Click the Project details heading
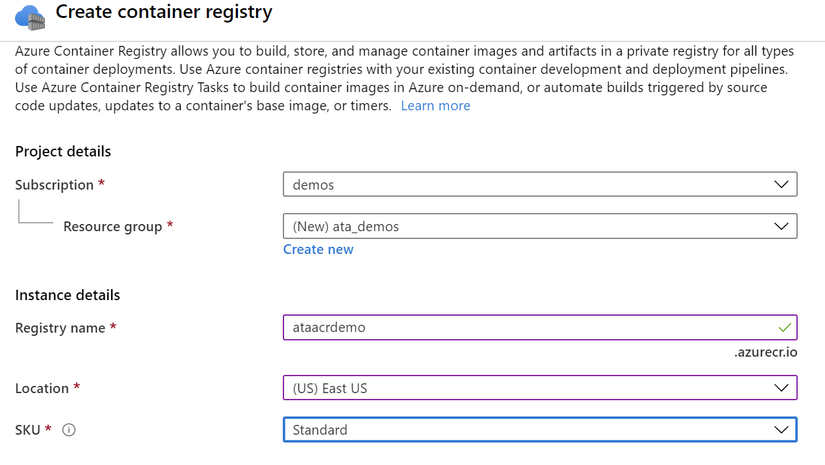Image resolution: width=825 pixels, height=465 pixels. pos(63,151)
